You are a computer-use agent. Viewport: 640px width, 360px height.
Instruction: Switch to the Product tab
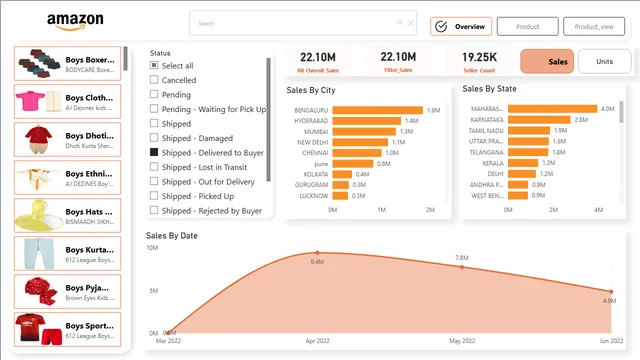[x=527, y=27]
